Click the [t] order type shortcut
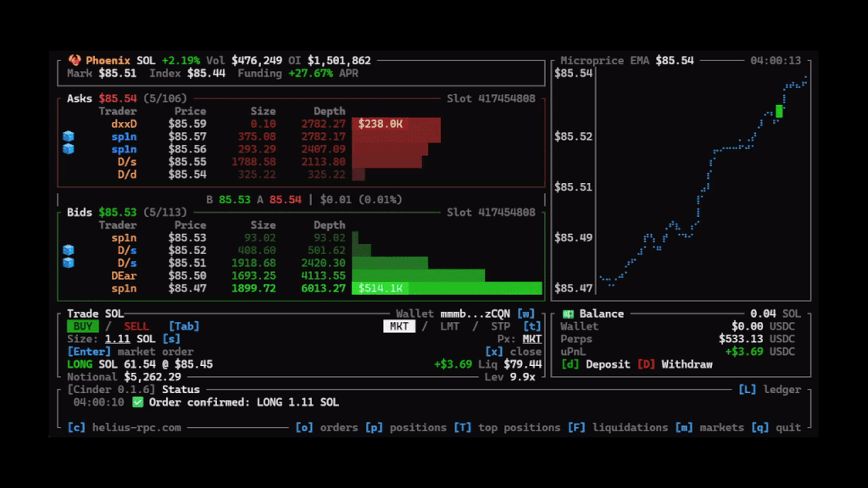The width and height of the screenshot is (868, 488). pyautogui.click(x=532, y=326)
